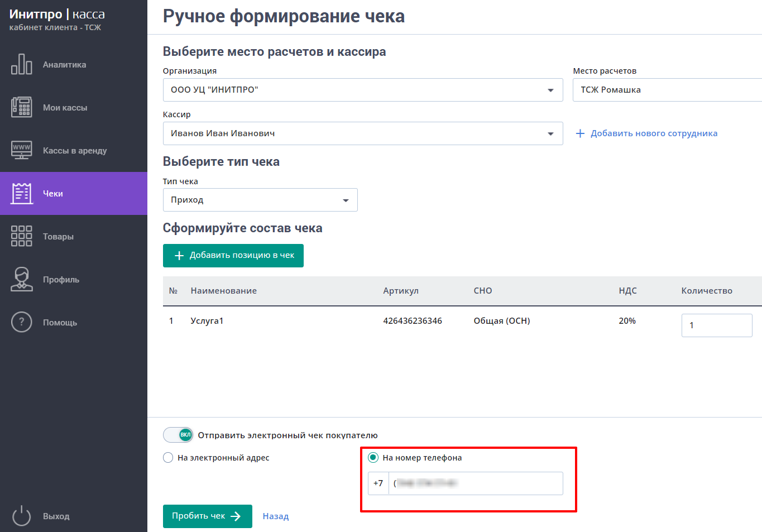
Task: Click the phone number input field
Action: [x=476, y=483]
